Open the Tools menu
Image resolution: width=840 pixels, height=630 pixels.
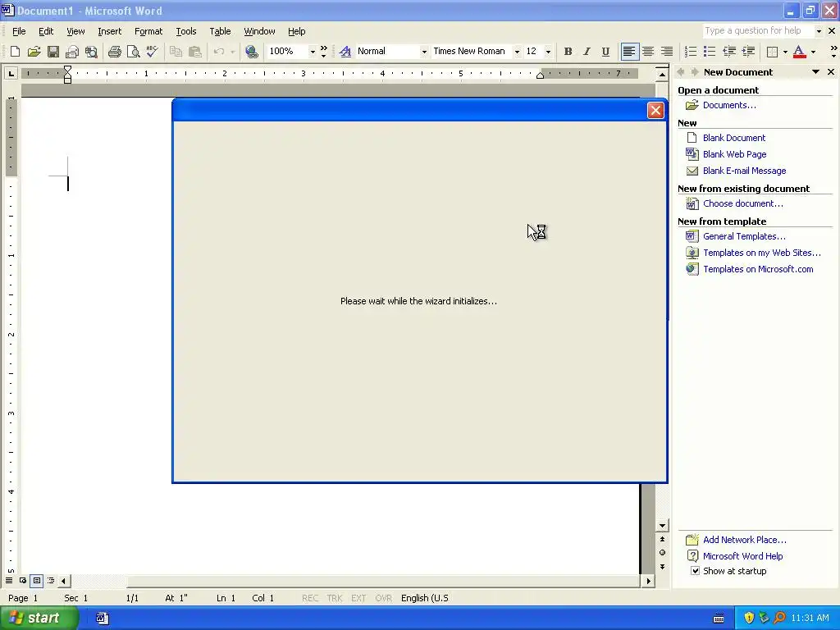tap(186, 32)
